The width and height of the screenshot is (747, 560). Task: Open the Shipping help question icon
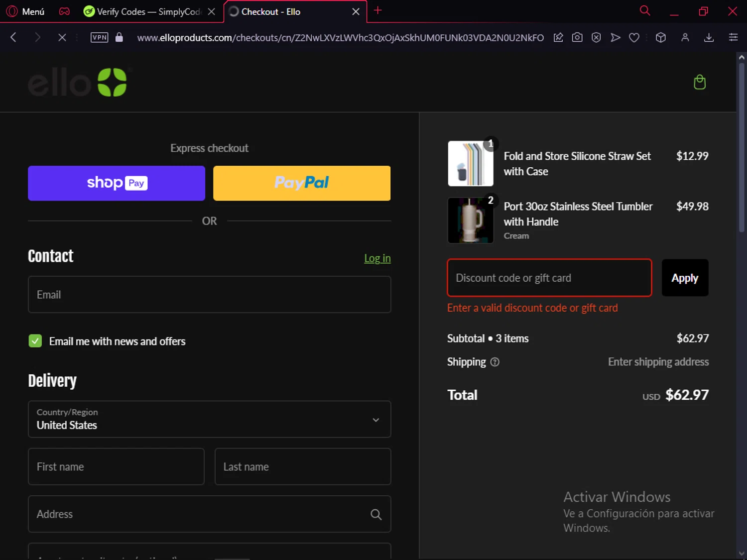[495, 362]
